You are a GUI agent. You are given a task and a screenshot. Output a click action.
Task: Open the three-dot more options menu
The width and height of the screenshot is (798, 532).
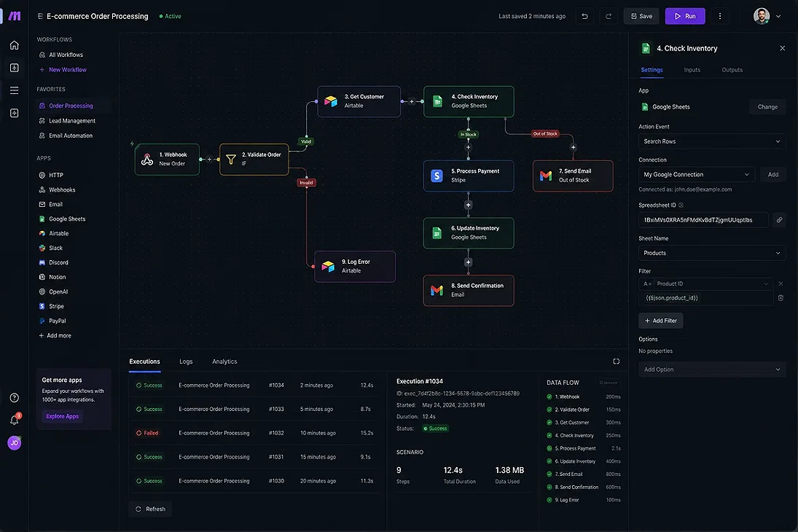[719, 16]
